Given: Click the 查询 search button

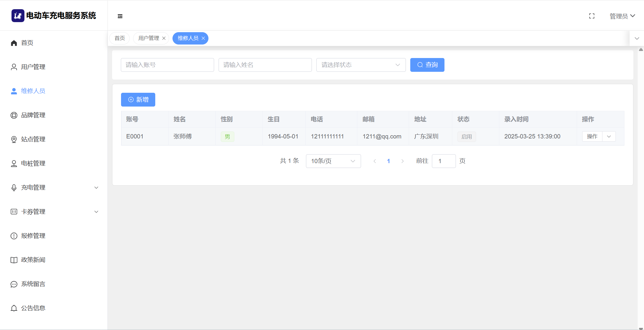Looking at the screenshot, I should click(427, 65).
